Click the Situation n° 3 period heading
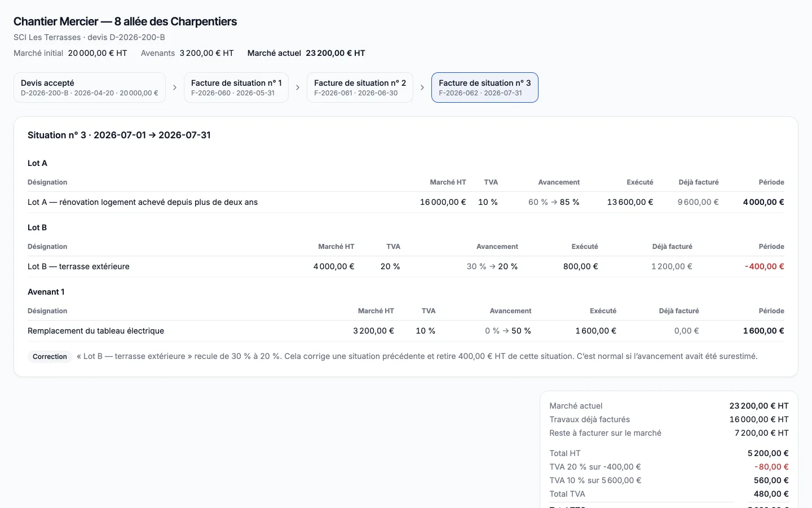This screenshot has height=508, width=812. [119, 135]
